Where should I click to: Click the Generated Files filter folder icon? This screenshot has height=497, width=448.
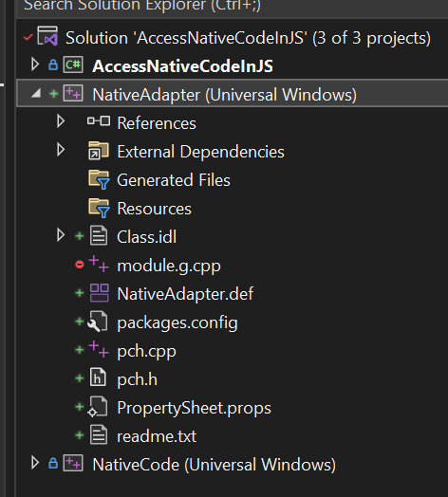tap(99, 179)
